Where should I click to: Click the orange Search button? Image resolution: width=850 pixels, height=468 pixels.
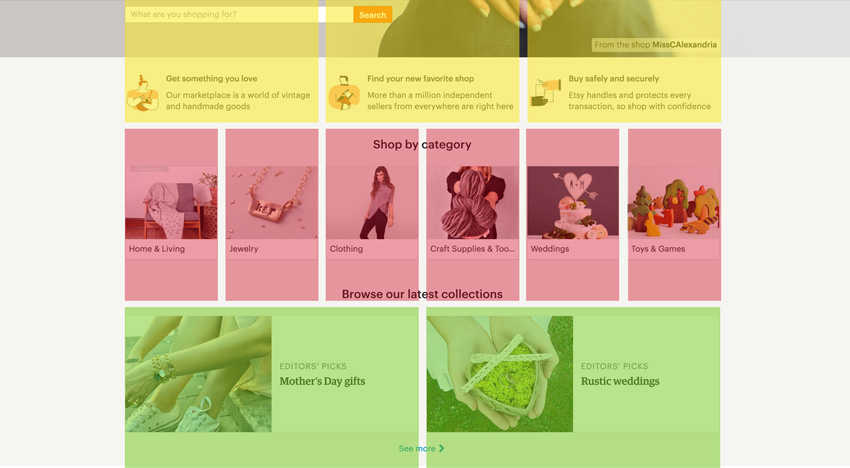click(372, 15)
